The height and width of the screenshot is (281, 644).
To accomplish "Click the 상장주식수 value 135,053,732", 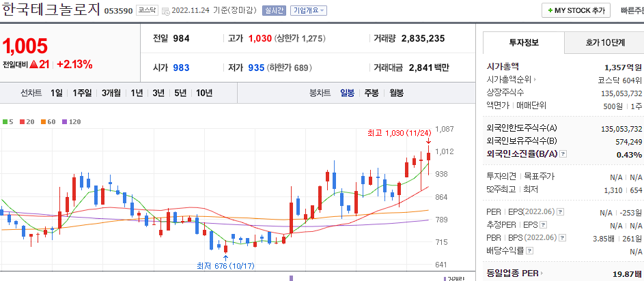I will point(621,93).
